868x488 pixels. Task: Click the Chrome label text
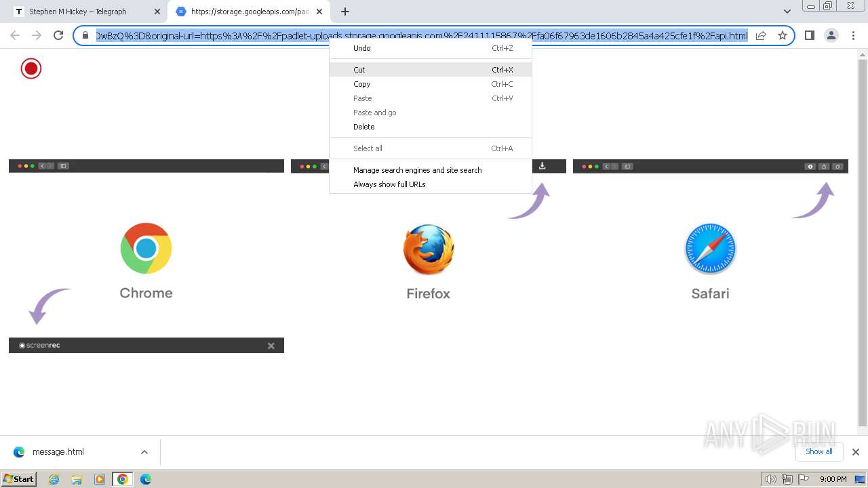pos(146,293)
